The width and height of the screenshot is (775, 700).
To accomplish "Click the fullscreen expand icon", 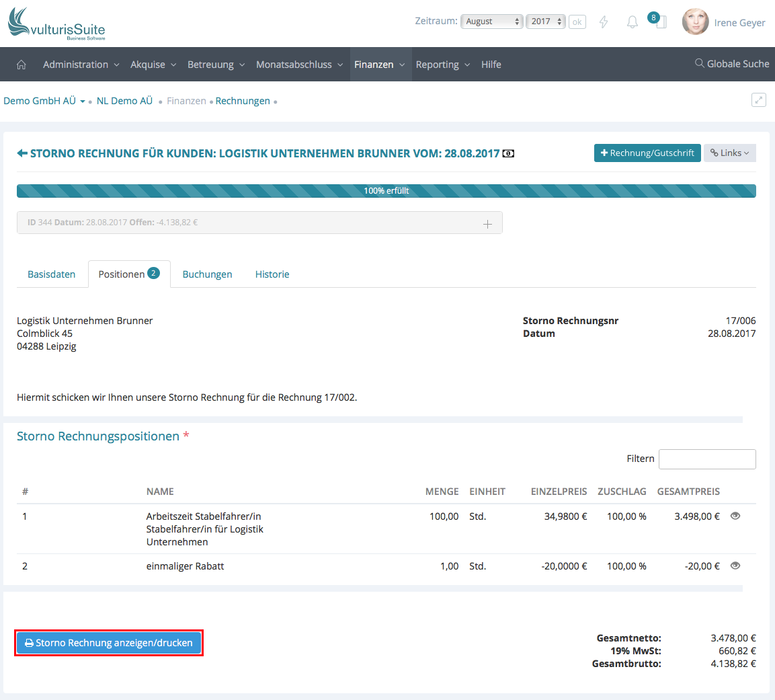I will (x=758, y=100).
